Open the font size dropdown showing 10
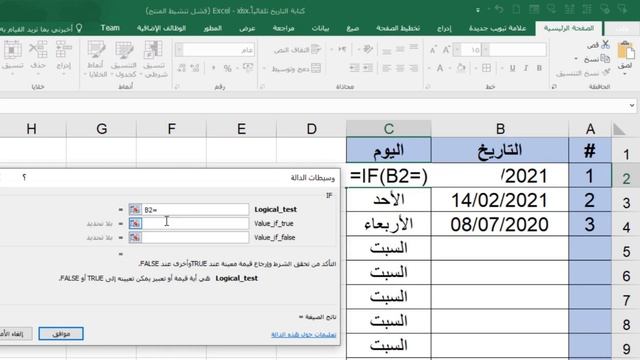640x360 pixels. [x=457, y=50]
